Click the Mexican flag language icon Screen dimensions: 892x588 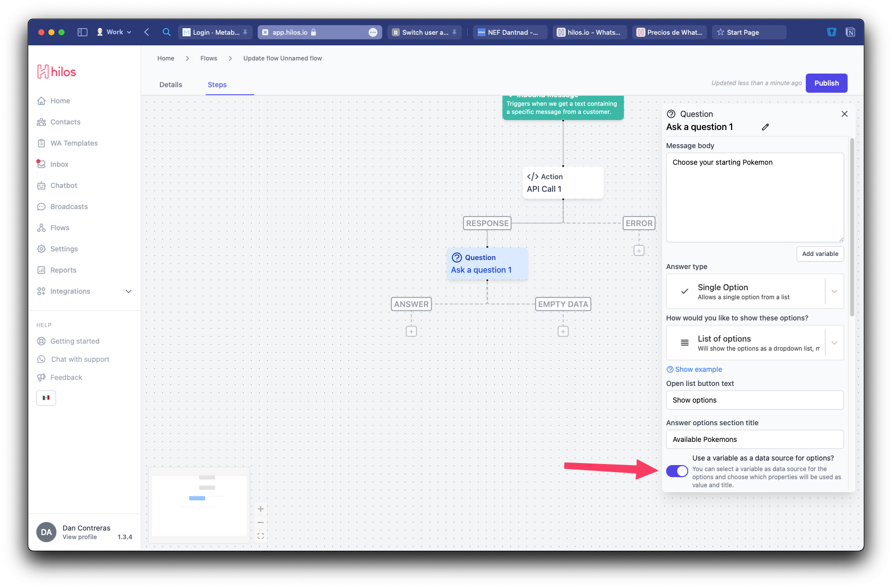[x=46, y=398]
